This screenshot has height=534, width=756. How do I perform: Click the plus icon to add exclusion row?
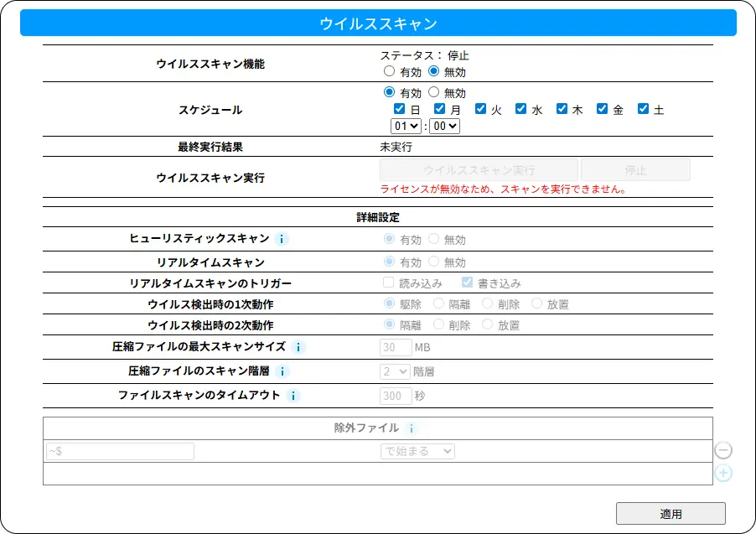pyautogui.click(x=723, y=474)
